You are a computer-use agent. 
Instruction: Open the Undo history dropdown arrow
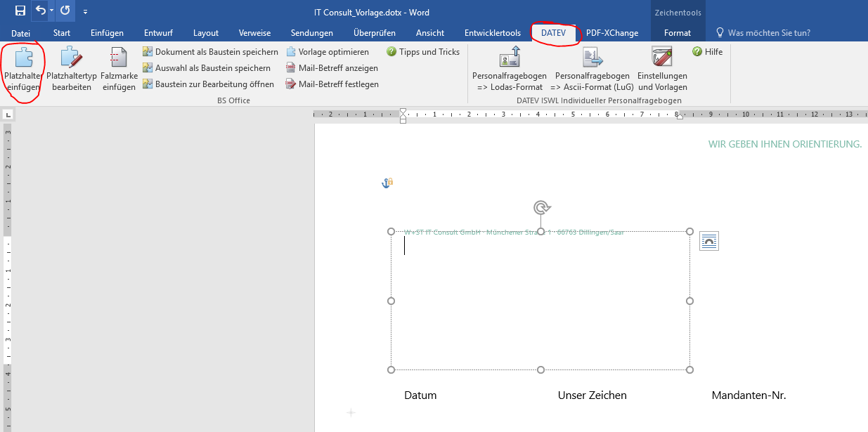51,11
